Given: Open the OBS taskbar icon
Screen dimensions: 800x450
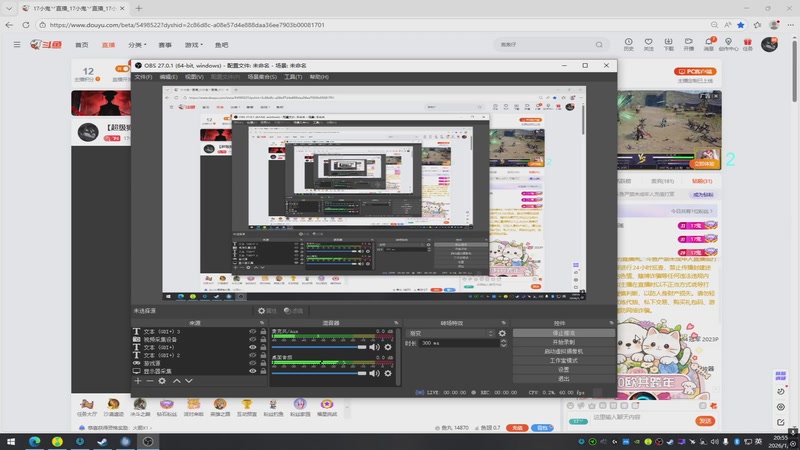Looking at the screenshot, I should tap(148, 441).
